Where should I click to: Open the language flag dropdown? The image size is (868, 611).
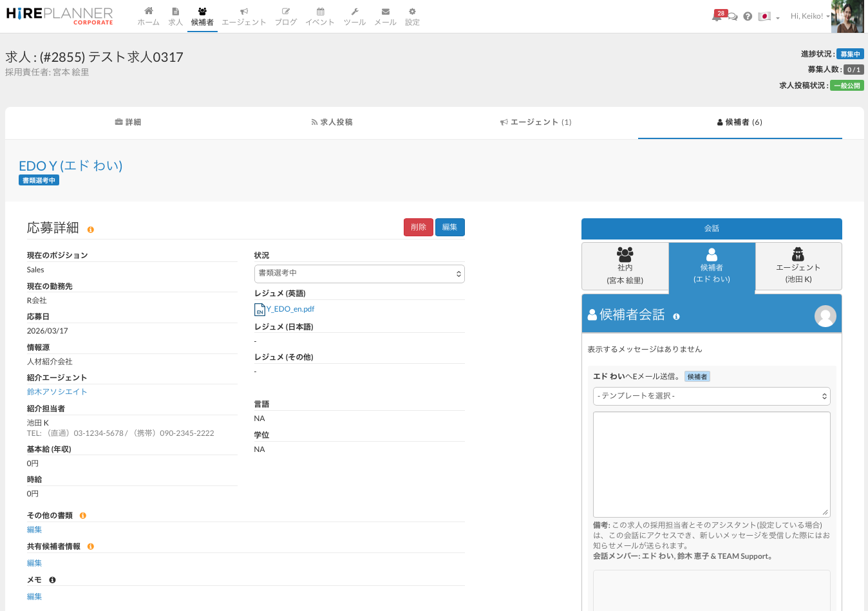[x=768, y=17]
